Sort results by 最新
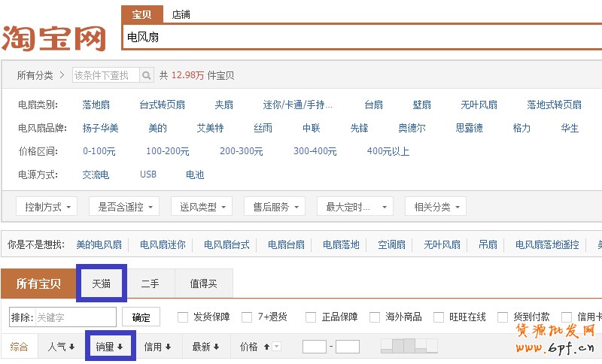Image resolution: width=602 pixels, height=364 pixels. [205, 347]
